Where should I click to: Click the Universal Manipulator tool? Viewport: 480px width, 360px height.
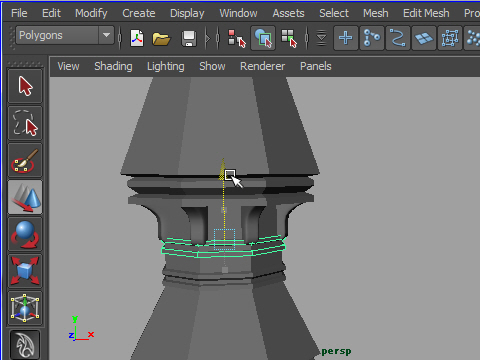pos(25,308)
